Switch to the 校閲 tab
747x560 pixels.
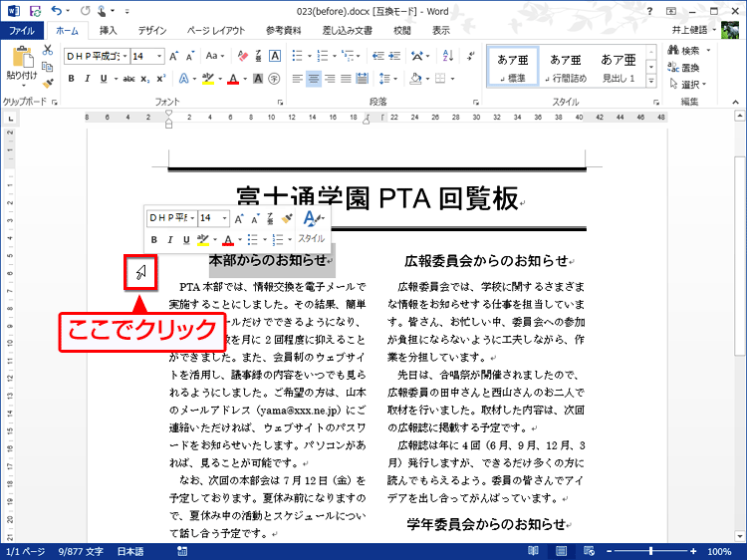[x=402, y=31]
